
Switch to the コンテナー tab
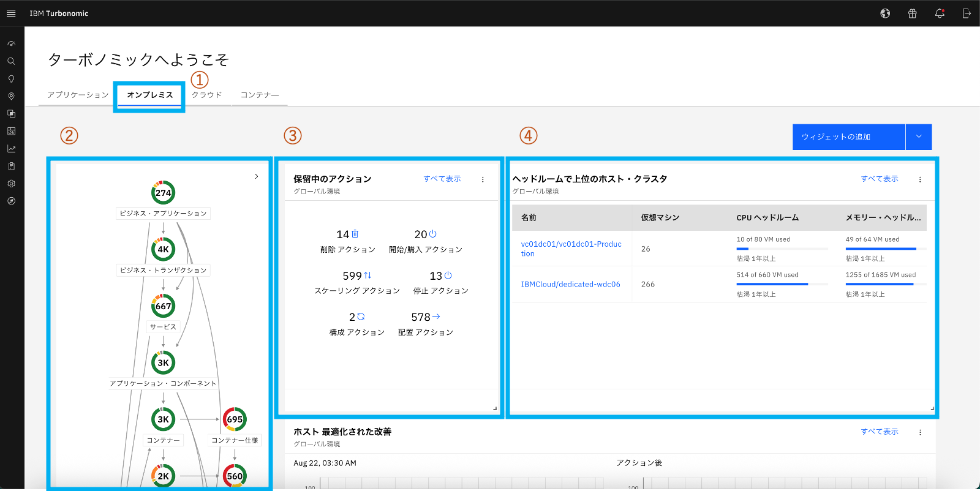pos(260,95)
